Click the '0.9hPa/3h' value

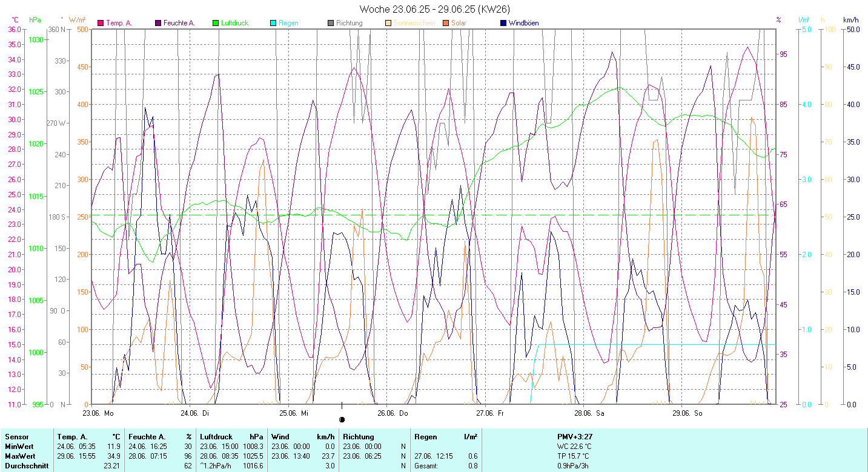[574, 466]
